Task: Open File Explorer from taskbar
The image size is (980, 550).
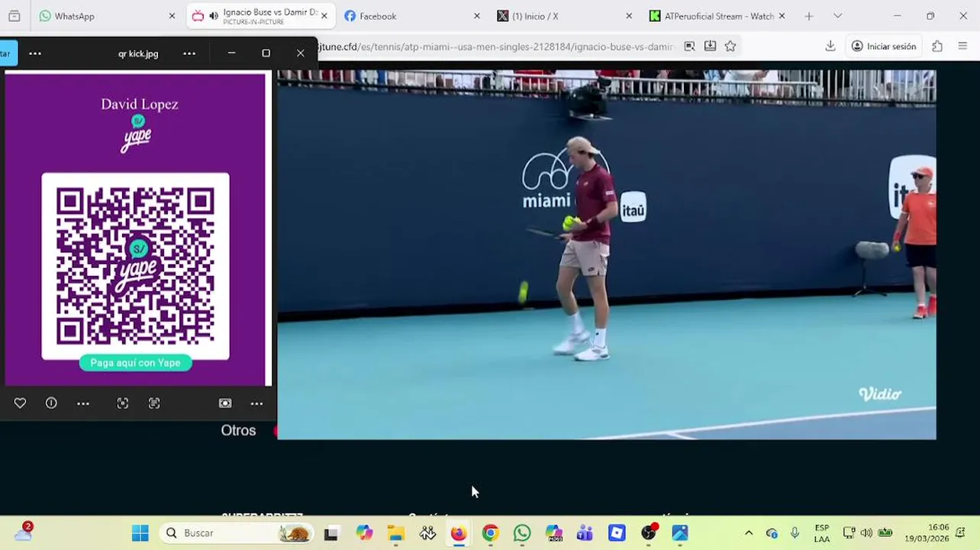Action: pos(395,533)
